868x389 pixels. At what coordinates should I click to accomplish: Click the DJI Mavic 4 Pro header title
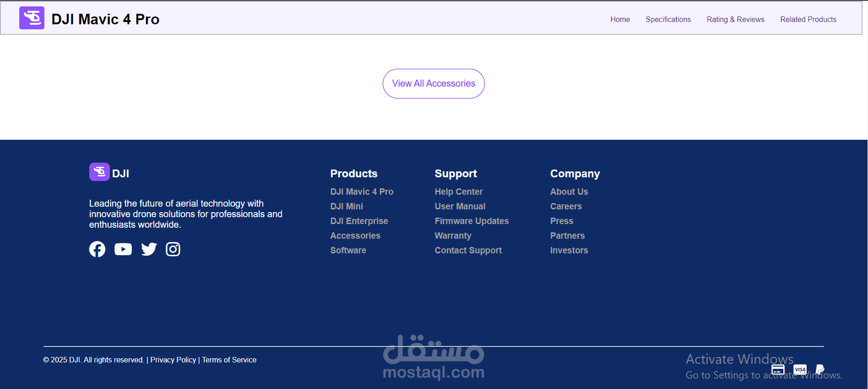point(105,19)
